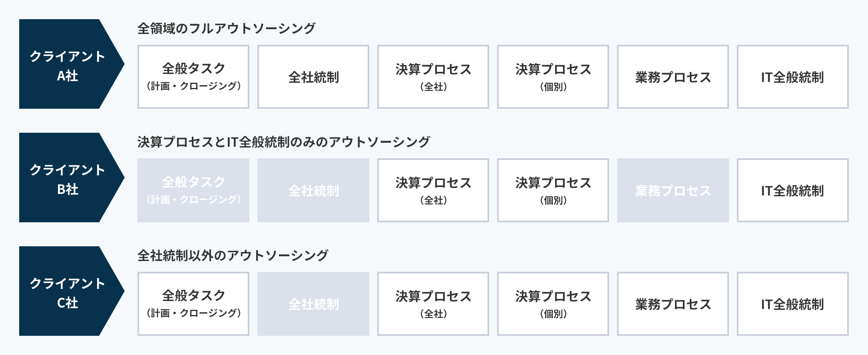Image resolution: width=868 pixels, height=355 pixels.
Task: Click greyed-out 業務プロセス in Client B row
Action: point(673,190)
